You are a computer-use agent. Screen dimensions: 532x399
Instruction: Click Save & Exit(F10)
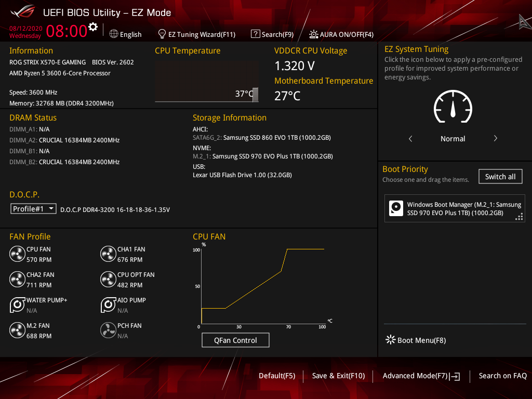(x=338, y=376)
